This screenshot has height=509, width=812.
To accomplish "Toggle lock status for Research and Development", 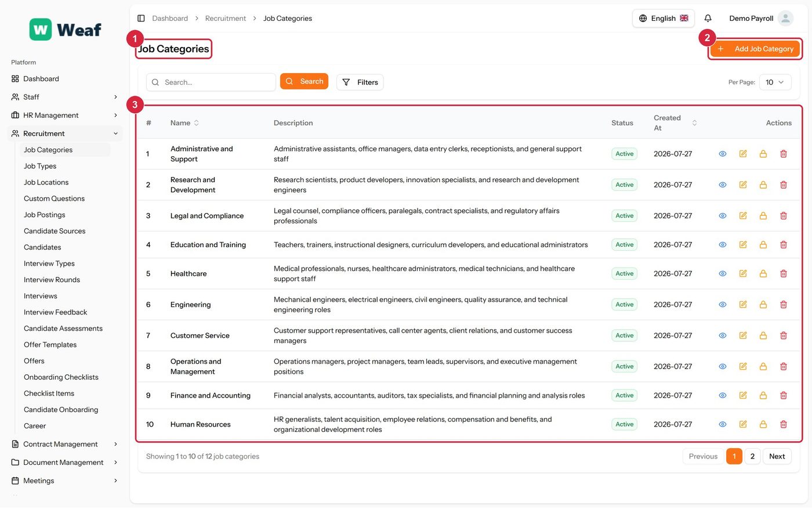I will (x=763, y=185).
